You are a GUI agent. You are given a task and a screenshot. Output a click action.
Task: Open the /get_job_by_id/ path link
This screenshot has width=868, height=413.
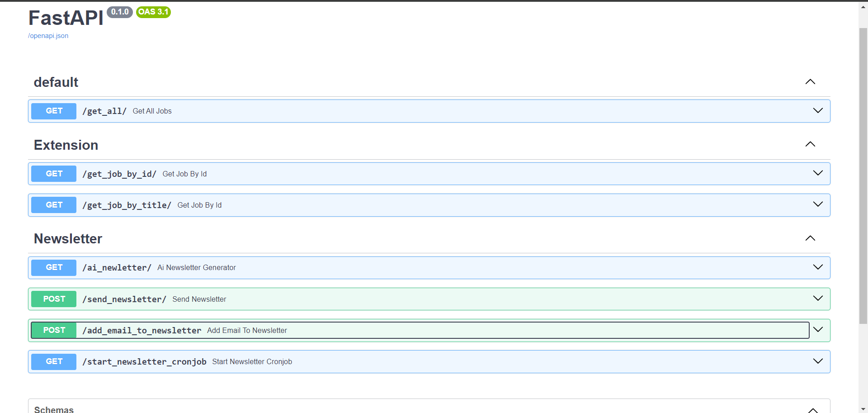(x=119, y=174)
